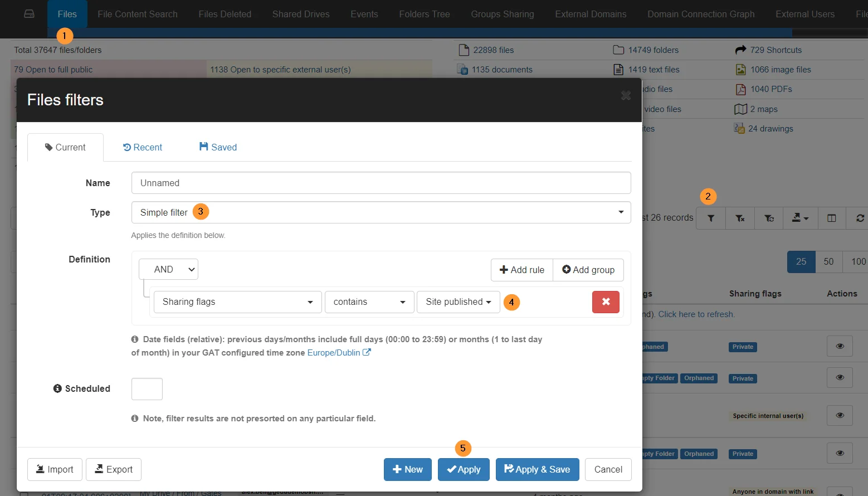Click the Import button
This screenshot has height=496, width=868.
pyautogui.click(x=55, y=469)
